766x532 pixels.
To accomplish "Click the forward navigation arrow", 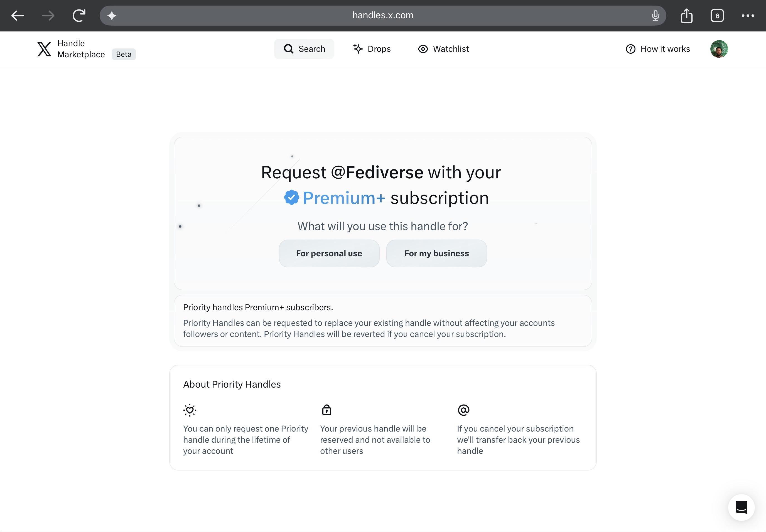I will tap(48, 15).
